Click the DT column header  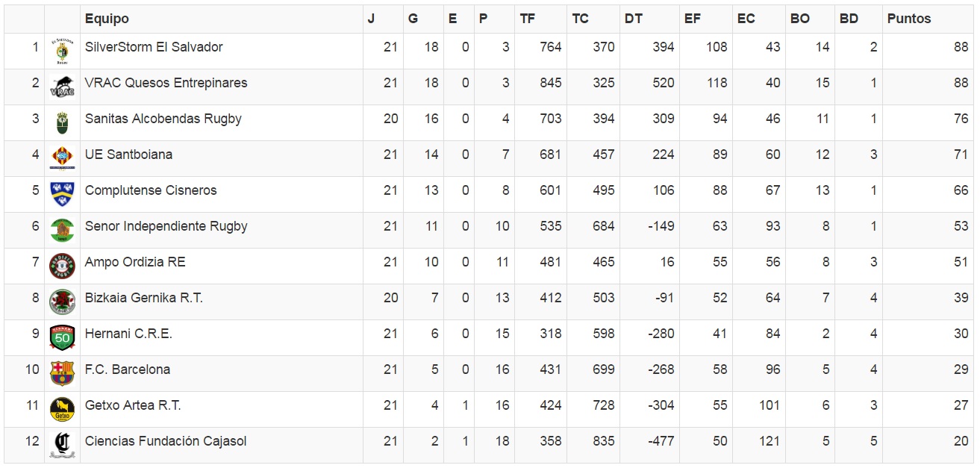[x=633, y=19]
